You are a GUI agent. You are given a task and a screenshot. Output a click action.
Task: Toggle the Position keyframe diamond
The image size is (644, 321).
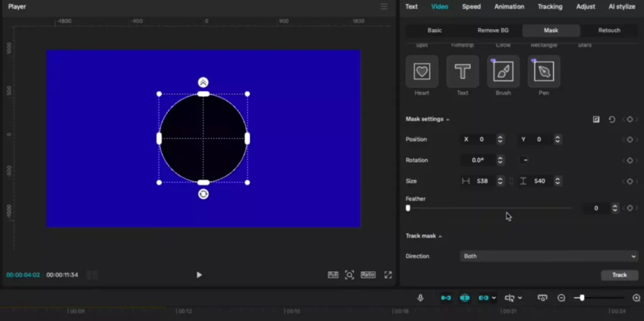tap(630, 140)
